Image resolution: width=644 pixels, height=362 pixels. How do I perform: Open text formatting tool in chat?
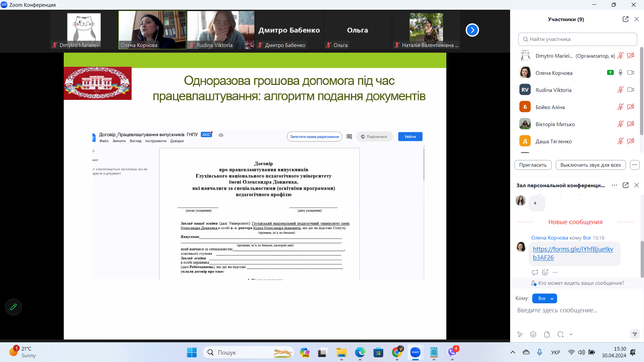click(x=520, y=334)
